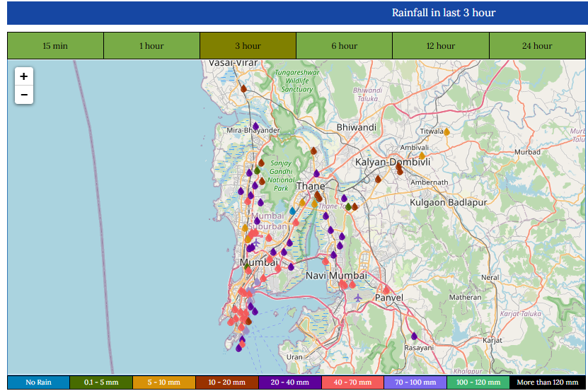Click the No Rain legend swatch

click(x=39, y=383)
